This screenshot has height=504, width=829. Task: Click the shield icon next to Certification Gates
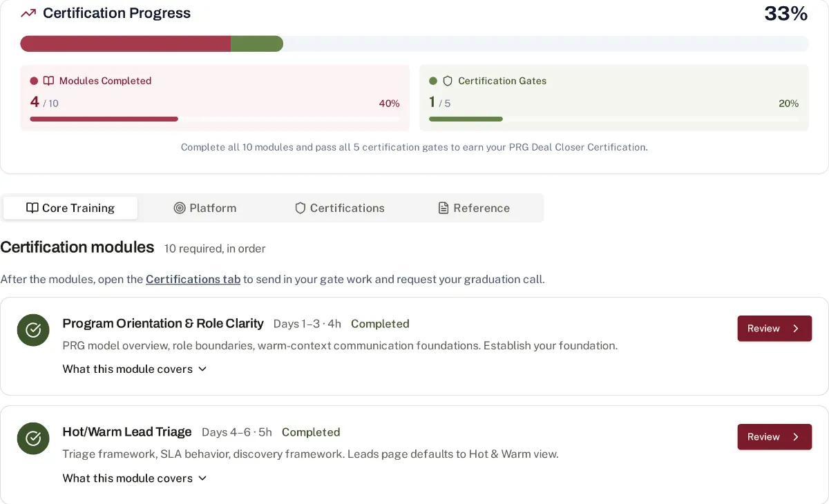(x=448, y=81)
